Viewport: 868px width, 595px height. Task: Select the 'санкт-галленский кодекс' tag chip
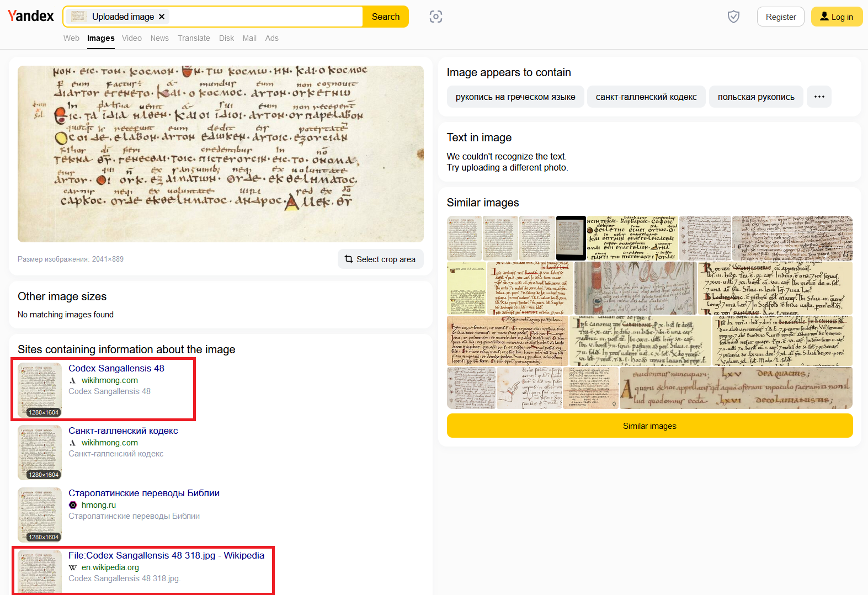(646, 97)
